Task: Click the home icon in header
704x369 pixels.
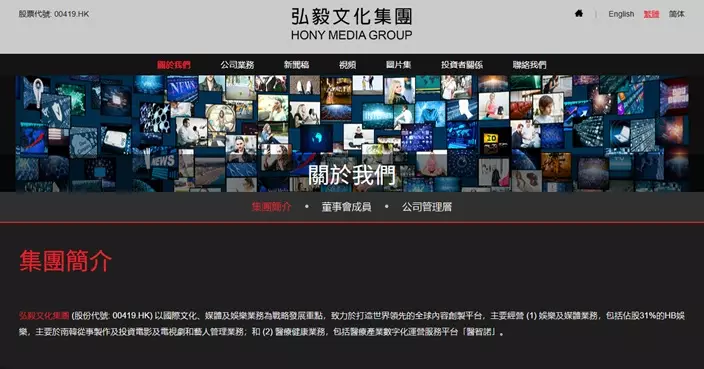Action: click(x=579, y=13)
